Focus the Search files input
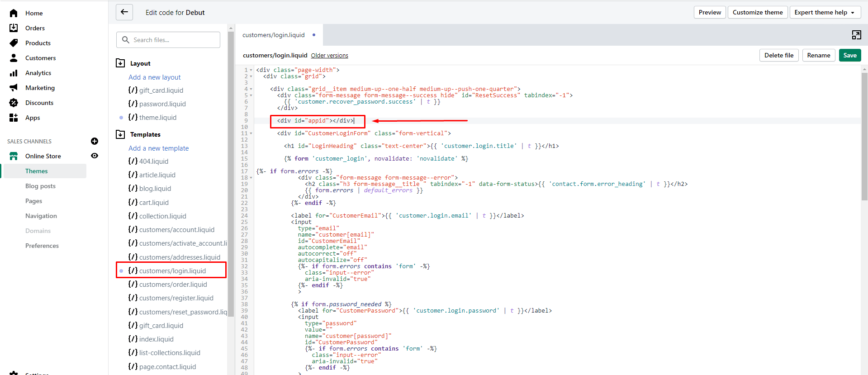 [x=168, y=40]
